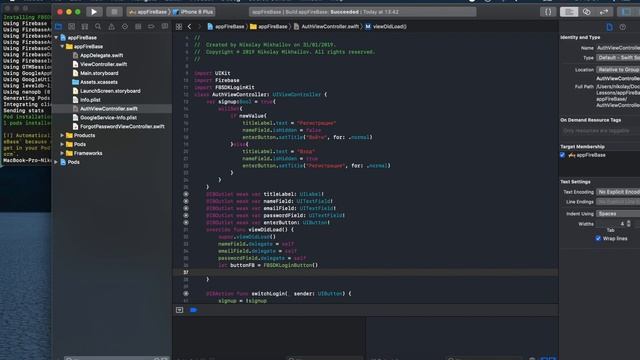Click the action connection circle beside switchLogin
Image resolution: width=640 pixels, height=360 pixels.
pos(186,293)
